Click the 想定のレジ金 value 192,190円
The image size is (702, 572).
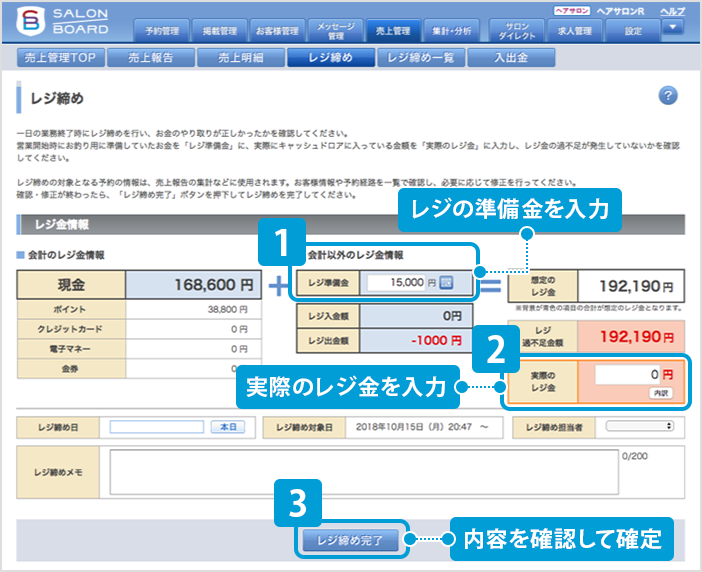click(636, 286)
